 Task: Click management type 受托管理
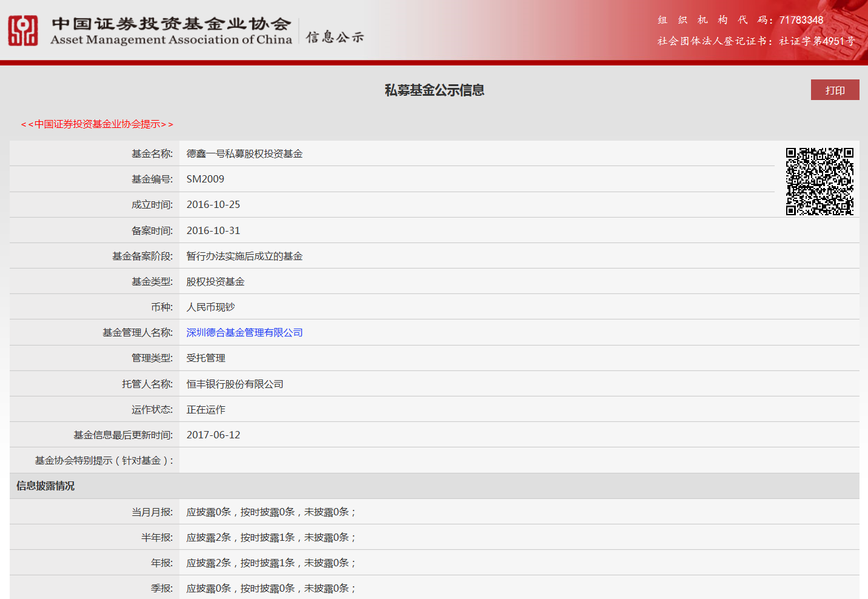(205, 358)
